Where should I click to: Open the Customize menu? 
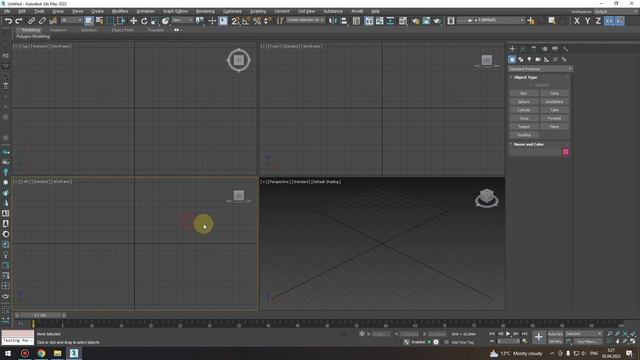pos(232,11)
